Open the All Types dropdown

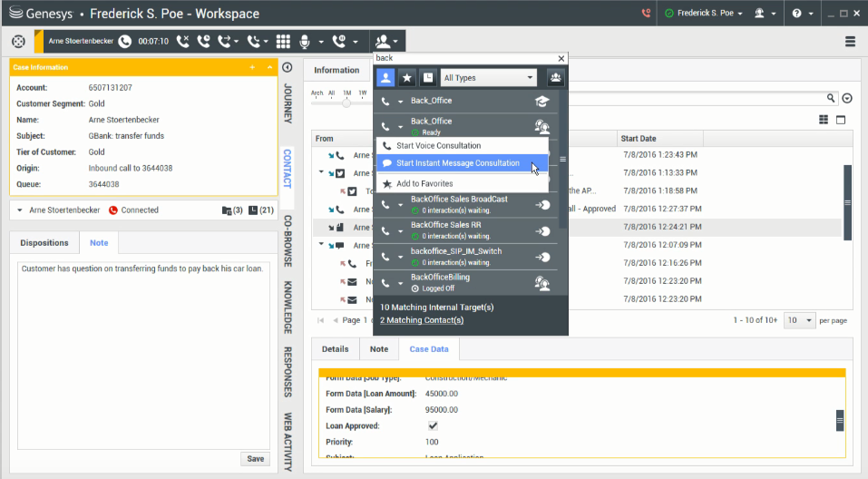click(489, 78)
